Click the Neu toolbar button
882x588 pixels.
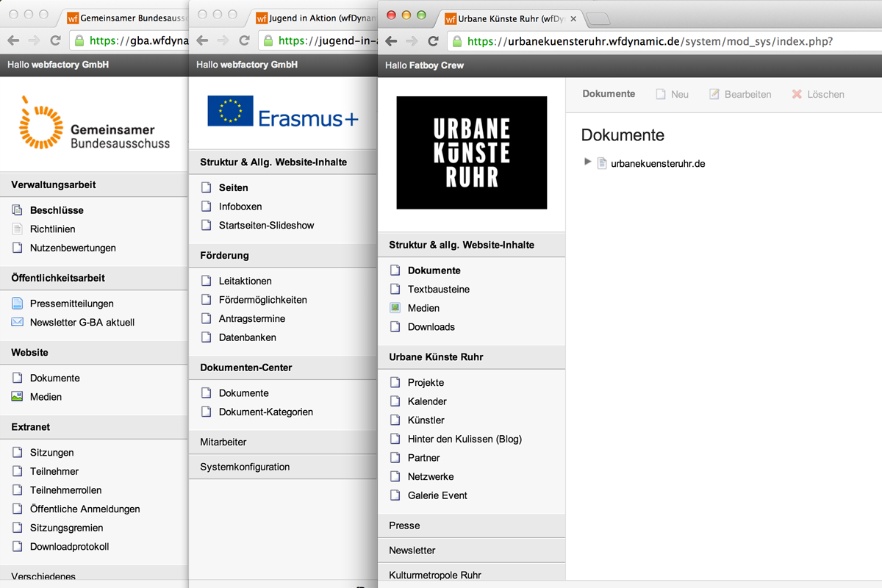[672, 94]
